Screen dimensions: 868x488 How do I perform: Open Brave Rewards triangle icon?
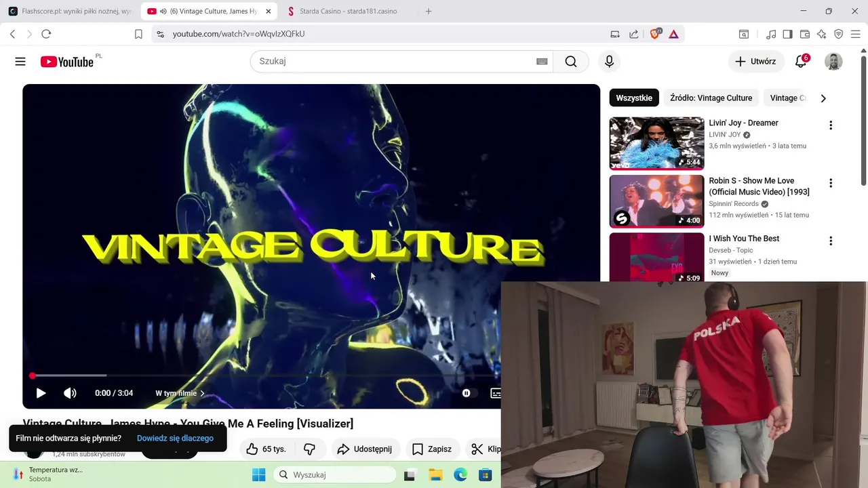pyautogui.click(x=673, y=34)
